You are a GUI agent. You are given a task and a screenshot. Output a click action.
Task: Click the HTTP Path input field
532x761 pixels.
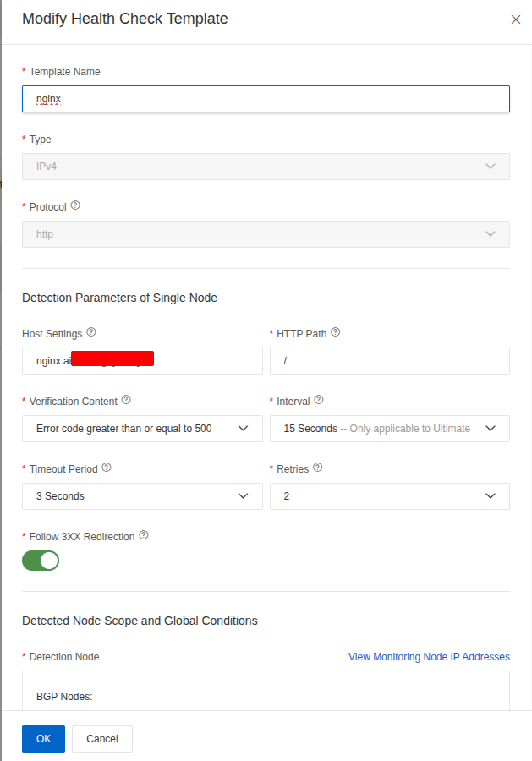[389, 361]
